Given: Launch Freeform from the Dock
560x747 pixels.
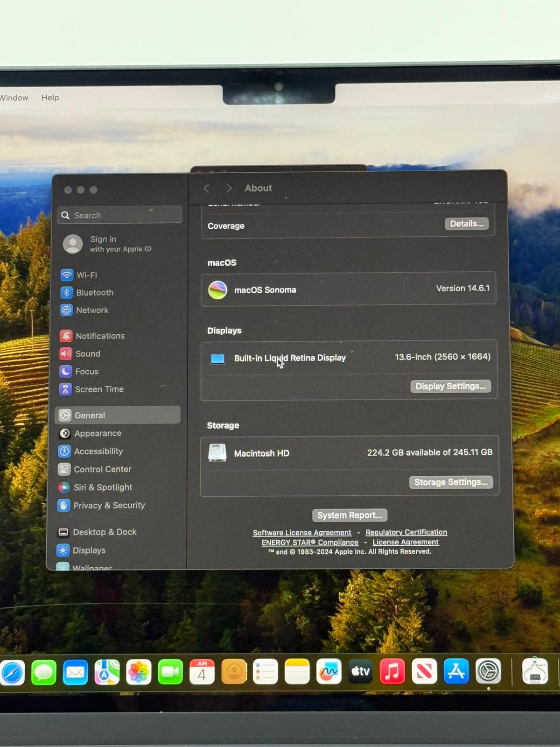Looking at the screenshot, I should pos(329,671).
